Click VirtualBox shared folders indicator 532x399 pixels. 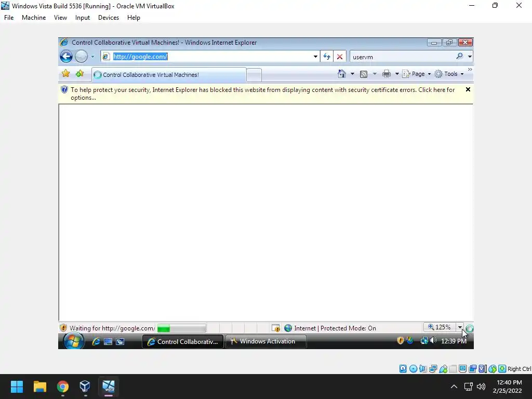pos(453,369)
